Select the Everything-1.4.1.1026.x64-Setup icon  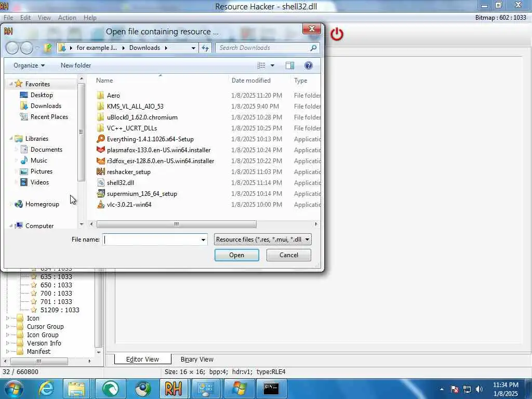point(100,139)
